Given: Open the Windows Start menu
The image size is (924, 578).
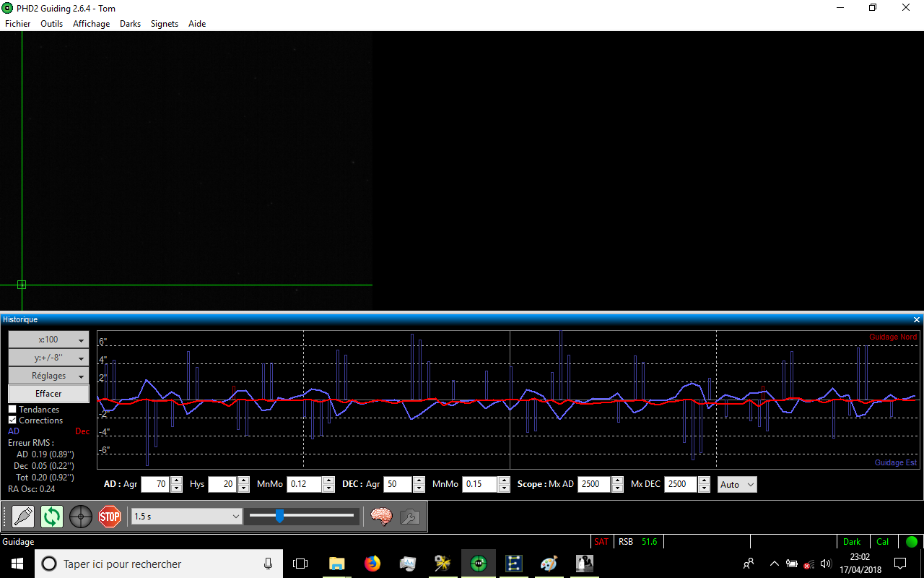Looking at the screenshot, I should click(17, 564).
